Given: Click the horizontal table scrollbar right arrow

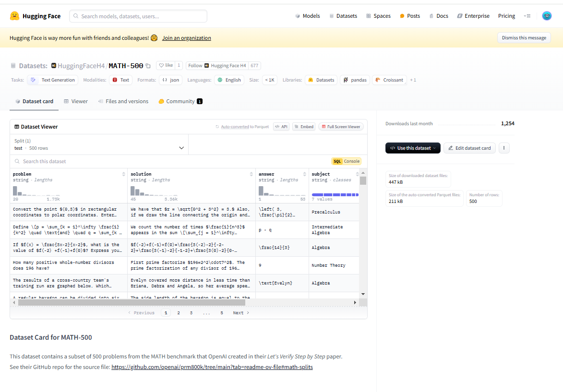Looking at the screenshot, I should 355,303.
